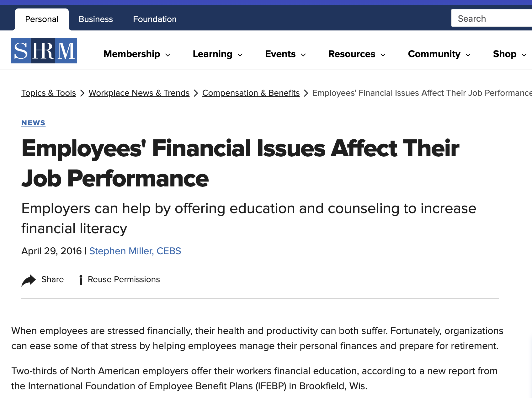Open the Events dropdown menu
532x398 pixels.
pos(285,54)
